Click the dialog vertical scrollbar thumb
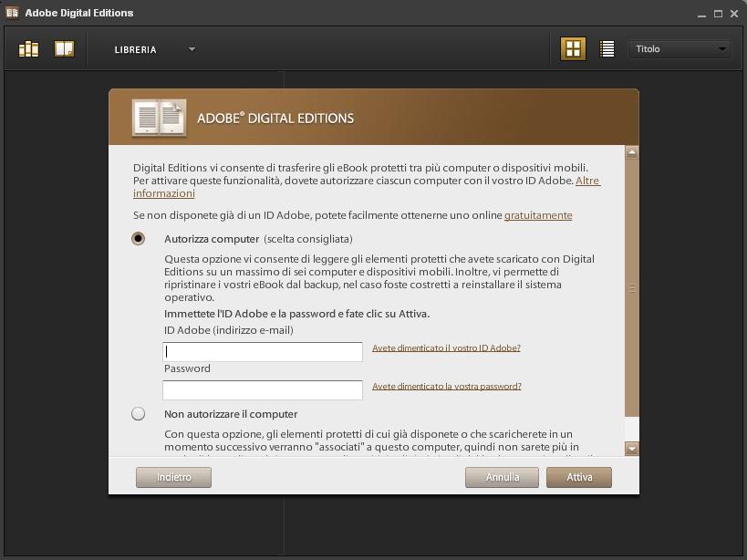The height and width of the screenshot is (560, 747). [632, 288]
